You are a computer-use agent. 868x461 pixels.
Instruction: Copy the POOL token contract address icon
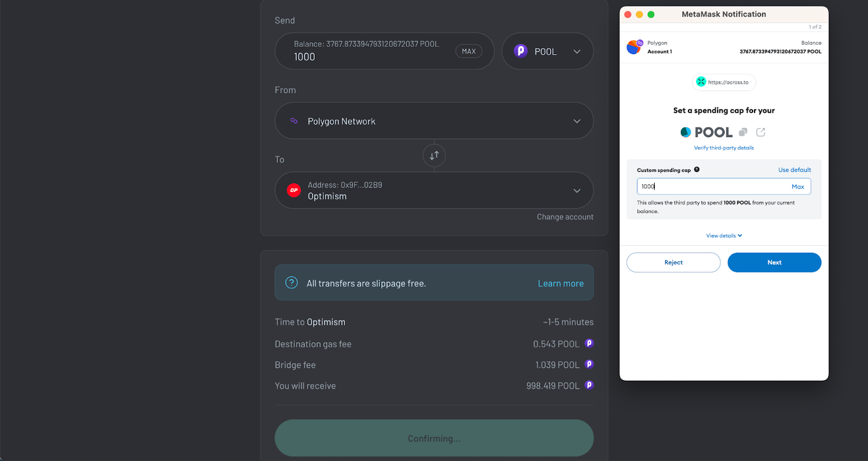pyautogui.click(x=743, y=132)
